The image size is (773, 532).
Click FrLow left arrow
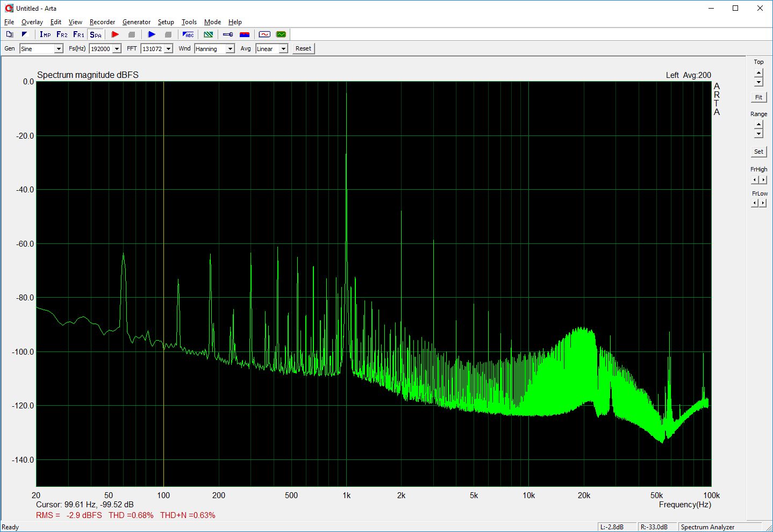755,203
